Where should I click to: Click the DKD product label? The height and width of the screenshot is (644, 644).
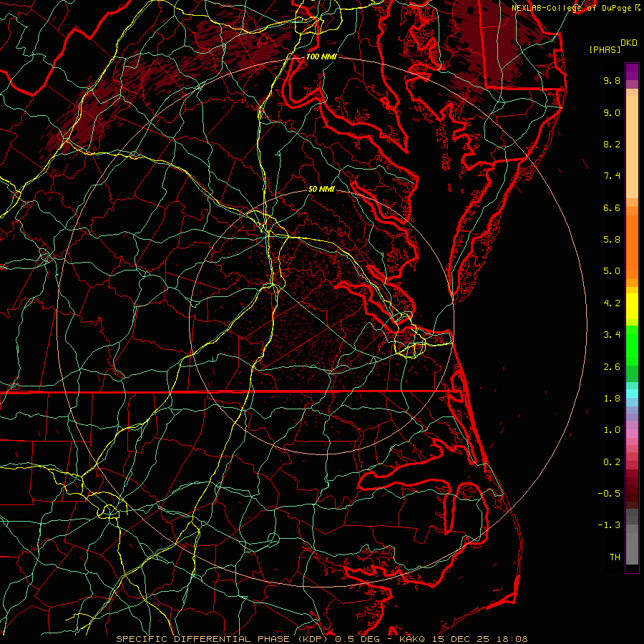click(628, 43)
